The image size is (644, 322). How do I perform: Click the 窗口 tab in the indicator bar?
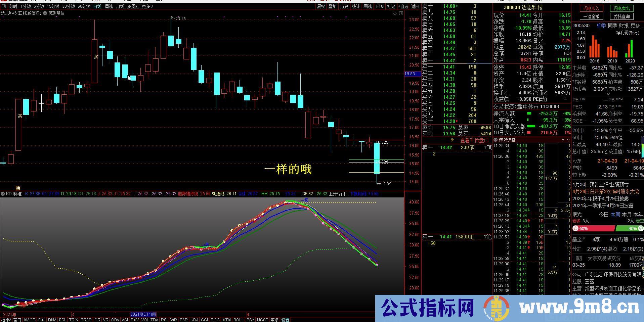17,320
